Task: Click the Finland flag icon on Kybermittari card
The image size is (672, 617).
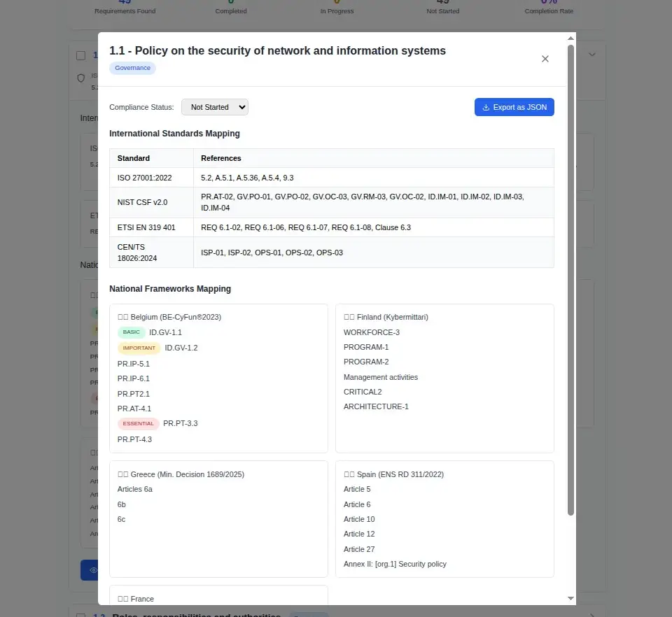Action: (349, 316)
